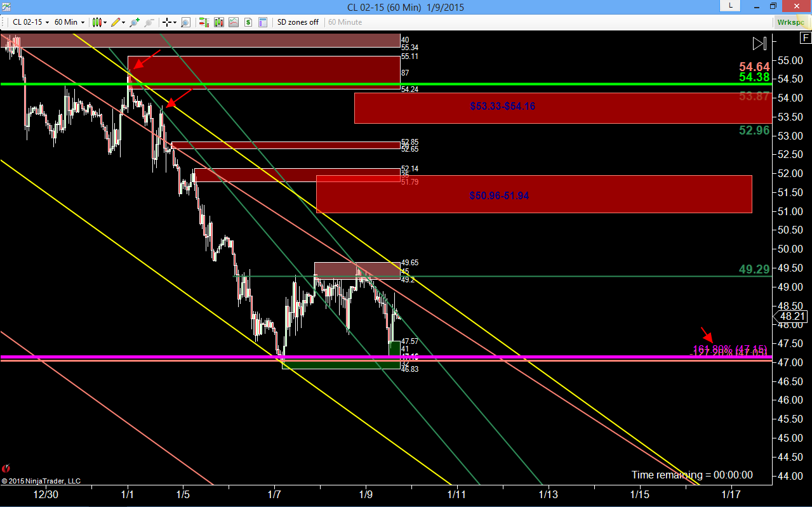The width and height of the screenshot is (812, 507).
Task: Click the candlestick data series icon
Action: tap(219, 22)
